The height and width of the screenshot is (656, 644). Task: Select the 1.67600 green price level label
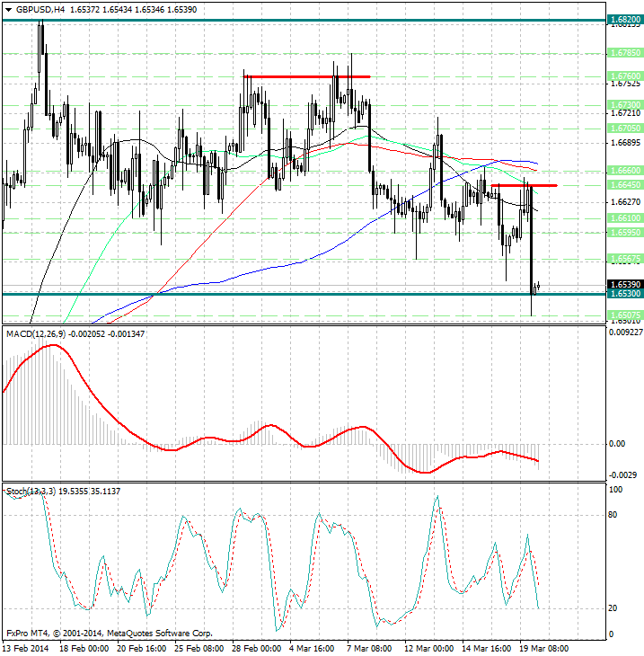click(x=624, y=75)
